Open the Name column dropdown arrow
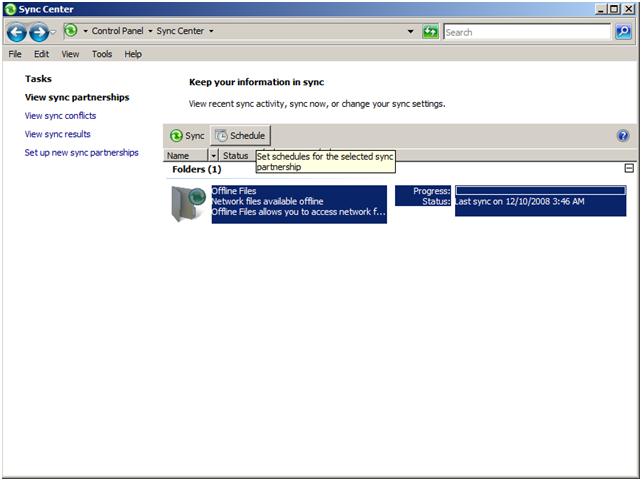The image size is (642, 481). tap(213, 156)
